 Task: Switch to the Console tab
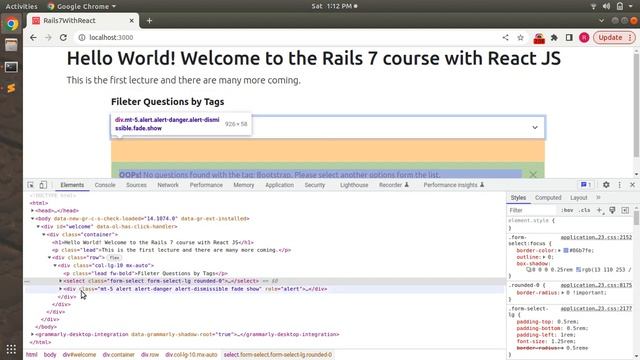[105, 185]
